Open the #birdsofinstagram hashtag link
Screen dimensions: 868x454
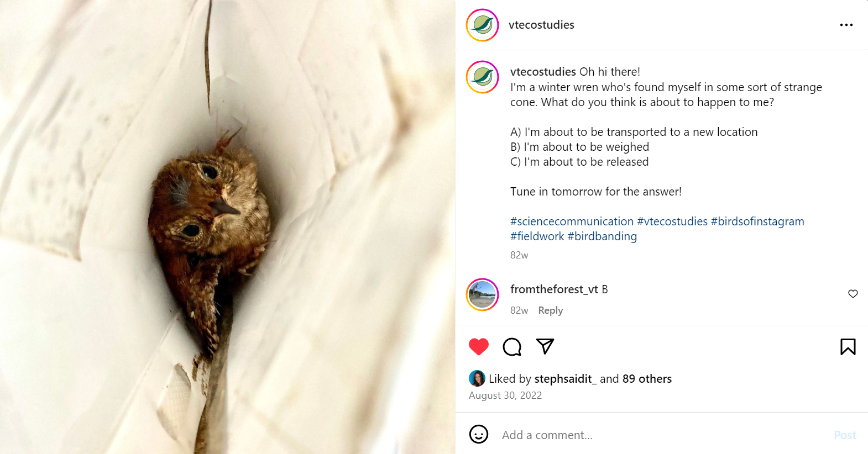pyautogui.click(x=757, y=221)
